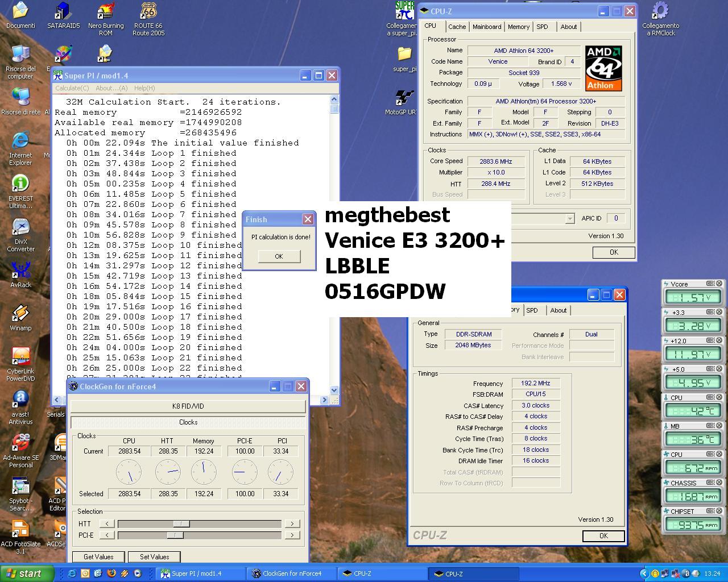Open processor selection dropdown in CPU-Z
The width and height of the screenshot is (728, 582).
pos(569,219)
